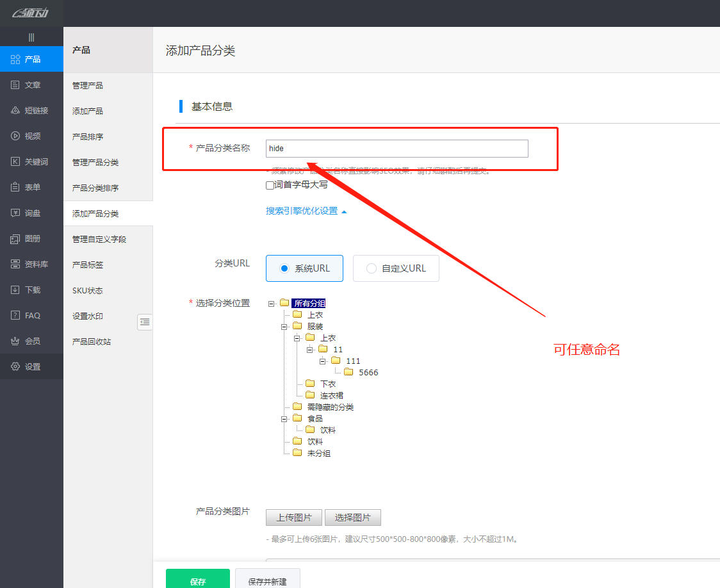The width and height of the screenshot is (720, 588).
Task: Click the Products icon in left sidebar
Action: tap(16, 59)
